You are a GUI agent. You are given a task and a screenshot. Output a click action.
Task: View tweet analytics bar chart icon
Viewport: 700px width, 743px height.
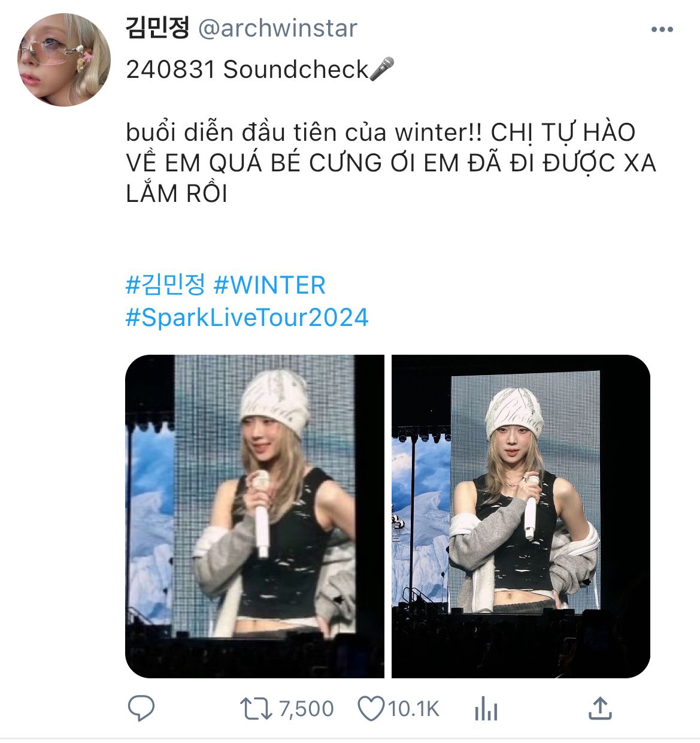click(486, 709)
